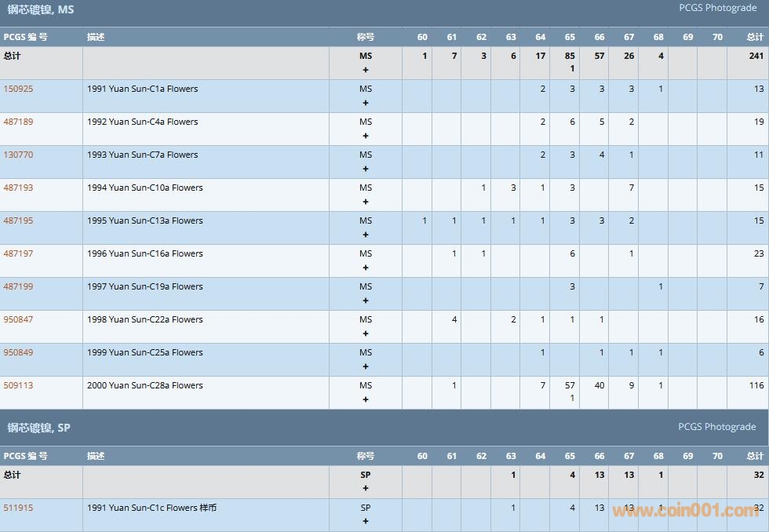Expand plus grades under MS total row
This screenshot has height=532, width=769.
[366, 70]
